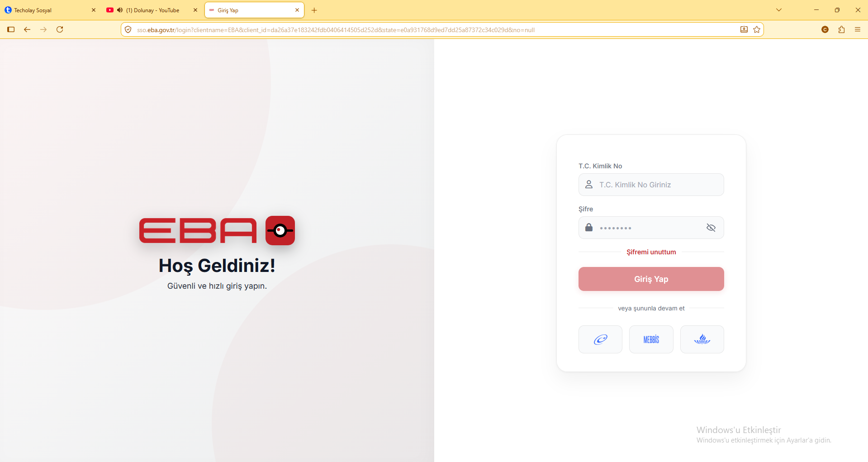Switch to the Dolunay - YouTube tab

pyautogui.click(x=152, y=10)
